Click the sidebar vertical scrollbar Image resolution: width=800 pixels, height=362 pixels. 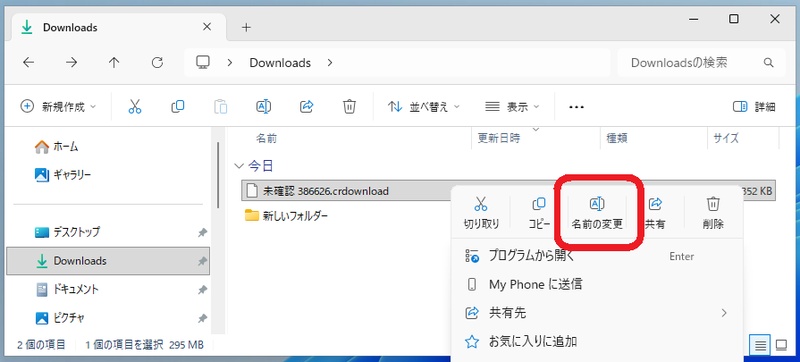coord(219,175)
